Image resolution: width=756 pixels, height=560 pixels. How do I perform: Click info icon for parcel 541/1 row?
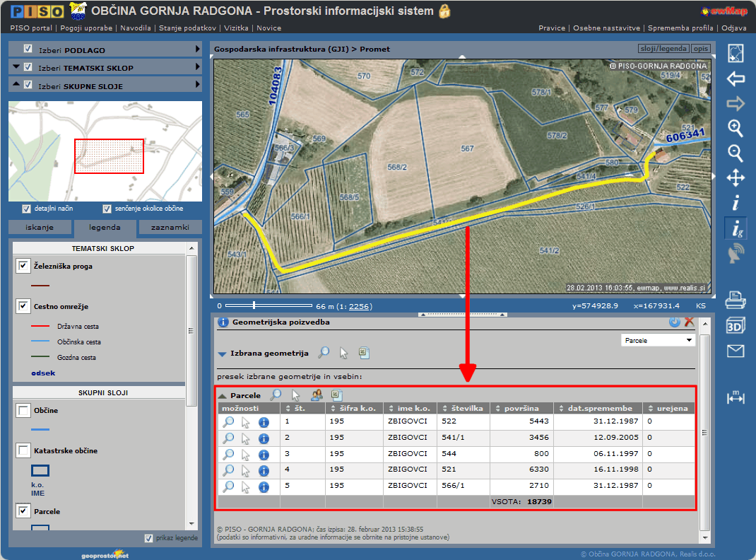(x=264, y=438)
